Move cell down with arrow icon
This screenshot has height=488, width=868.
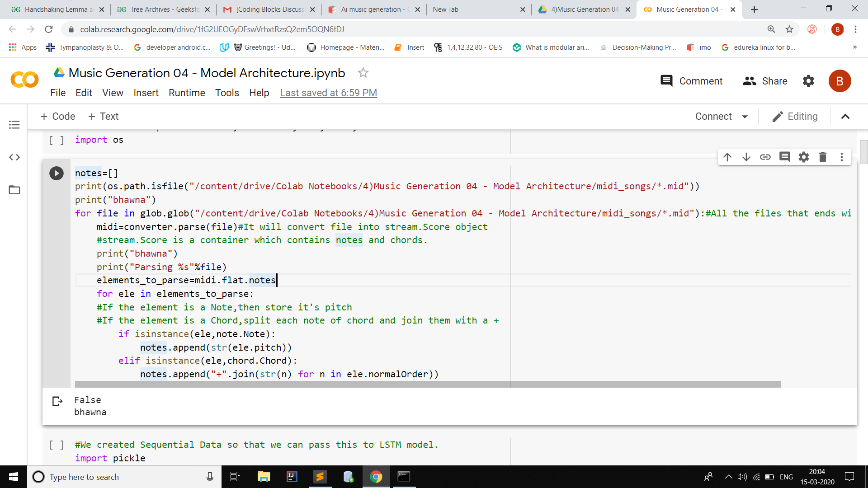[x=746, y=157]
